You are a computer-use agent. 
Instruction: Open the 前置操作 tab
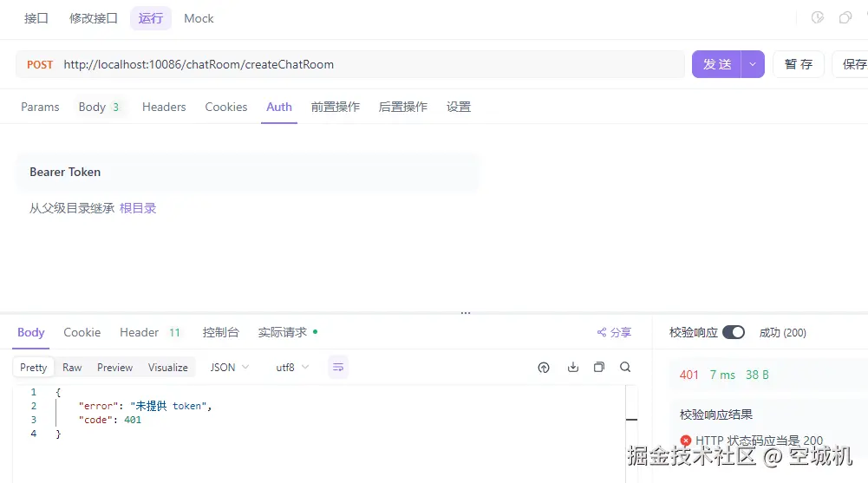click(336, 107)
